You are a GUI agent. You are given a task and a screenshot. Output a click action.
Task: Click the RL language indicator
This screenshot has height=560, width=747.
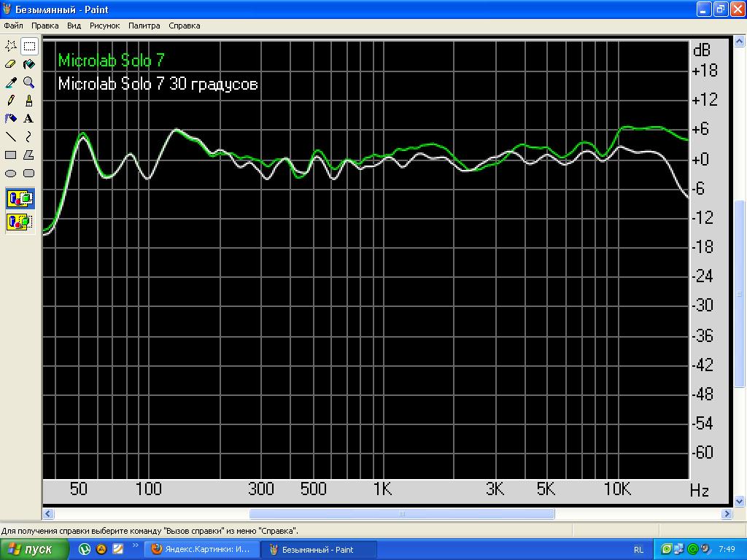[x=638, y=550]
